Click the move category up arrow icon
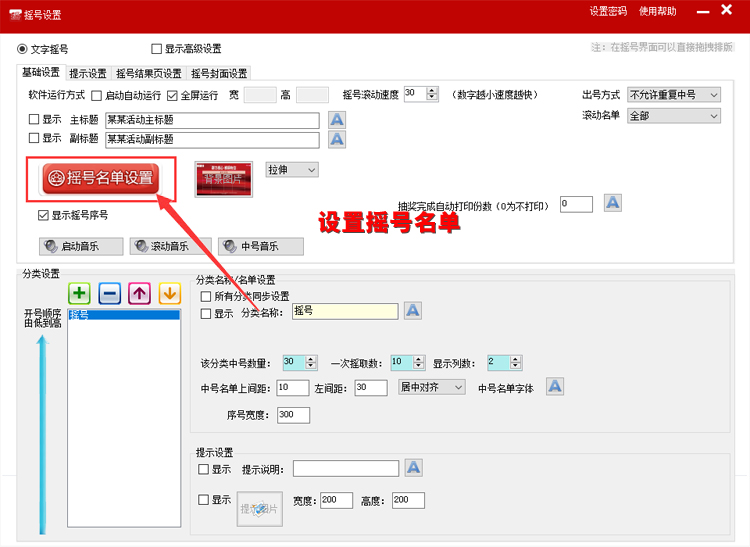The image size is (750, 547). (139, 293)
